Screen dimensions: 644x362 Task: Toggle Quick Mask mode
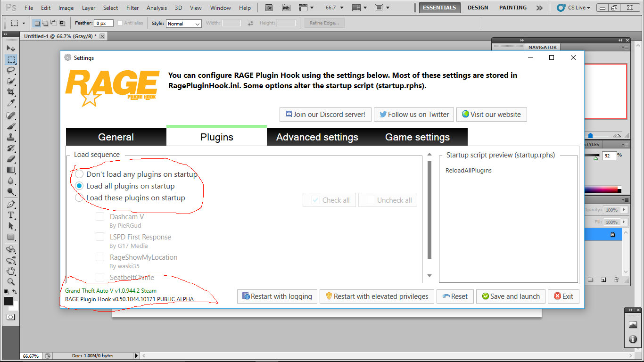pos(10,317)
